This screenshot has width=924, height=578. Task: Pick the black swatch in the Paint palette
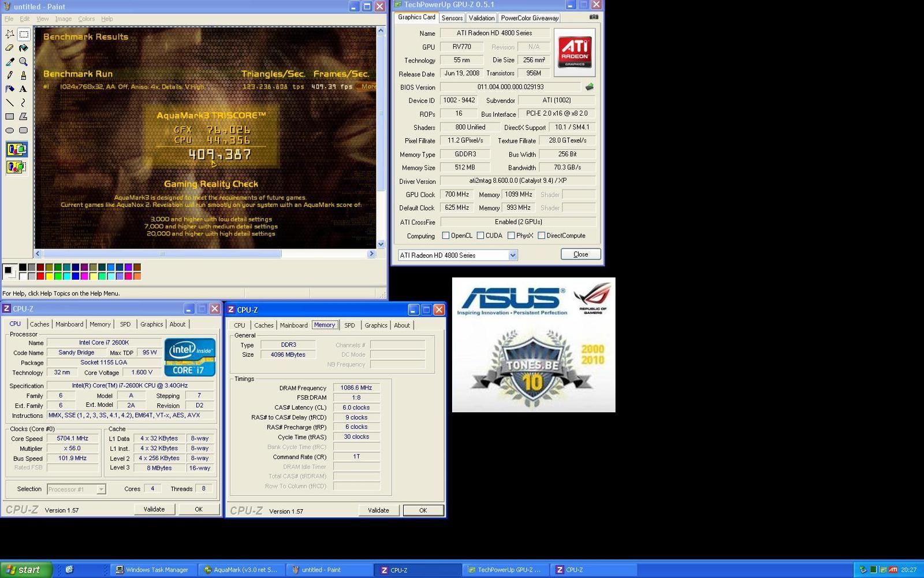(x=23, y=267)
